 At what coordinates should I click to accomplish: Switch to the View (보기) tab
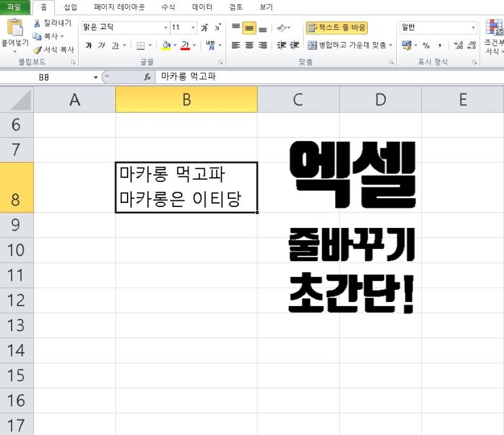(x=266, y=7)
